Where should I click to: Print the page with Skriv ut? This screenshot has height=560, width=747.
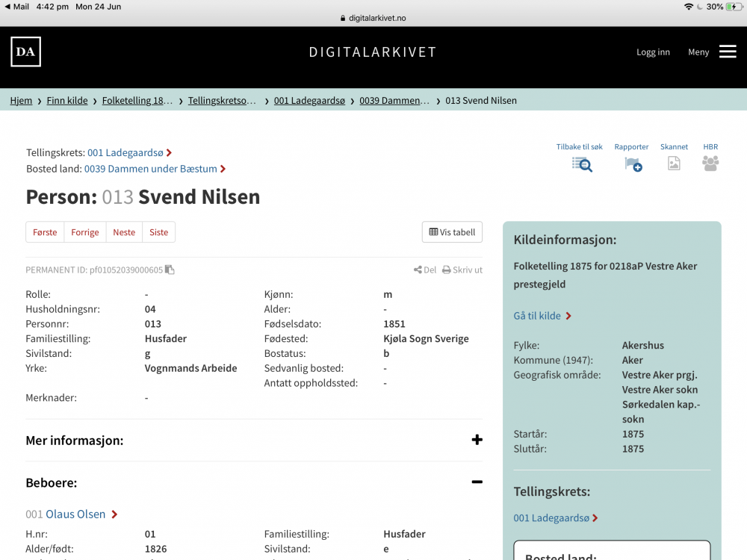click(462, 270)
